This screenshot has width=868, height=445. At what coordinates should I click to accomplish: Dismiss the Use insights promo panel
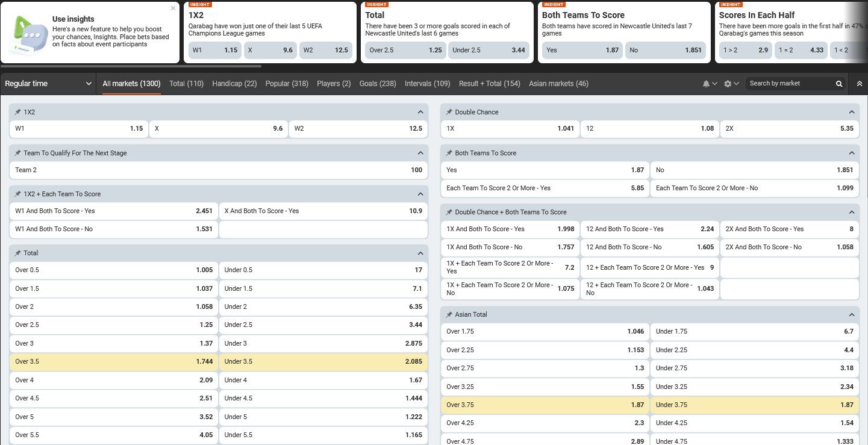tap(173, 8)
